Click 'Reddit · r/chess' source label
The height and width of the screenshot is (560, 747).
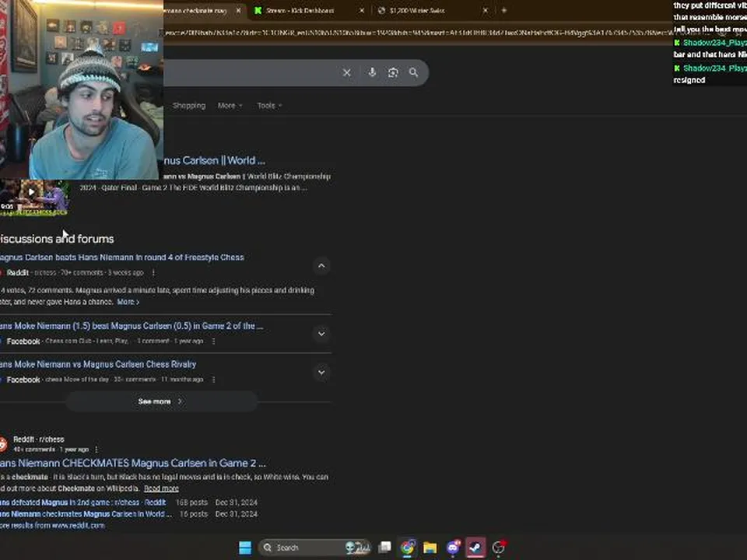coord(39,439)
